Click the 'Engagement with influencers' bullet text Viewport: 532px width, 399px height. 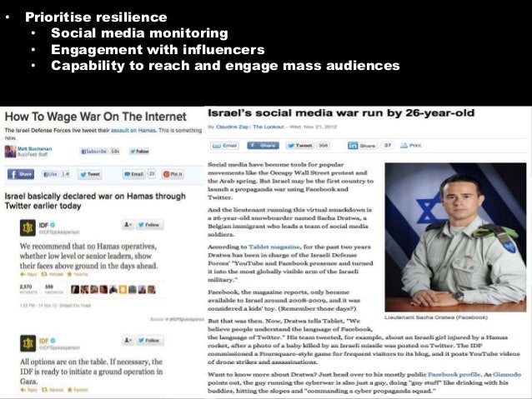pyautogui.click(x=158, y=49)
